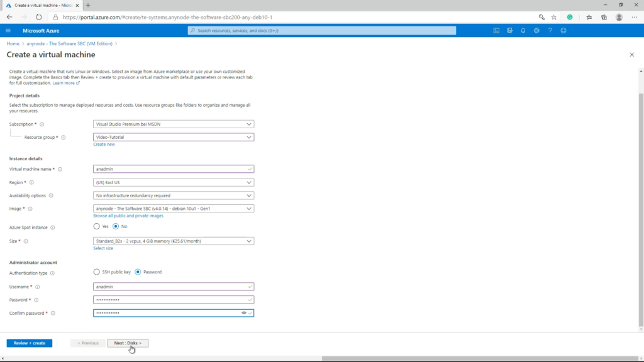Open the Azure portal hamburger menu
Image resolution: width=644 pixels, height=362 pixels.
(x=8, y=30)
